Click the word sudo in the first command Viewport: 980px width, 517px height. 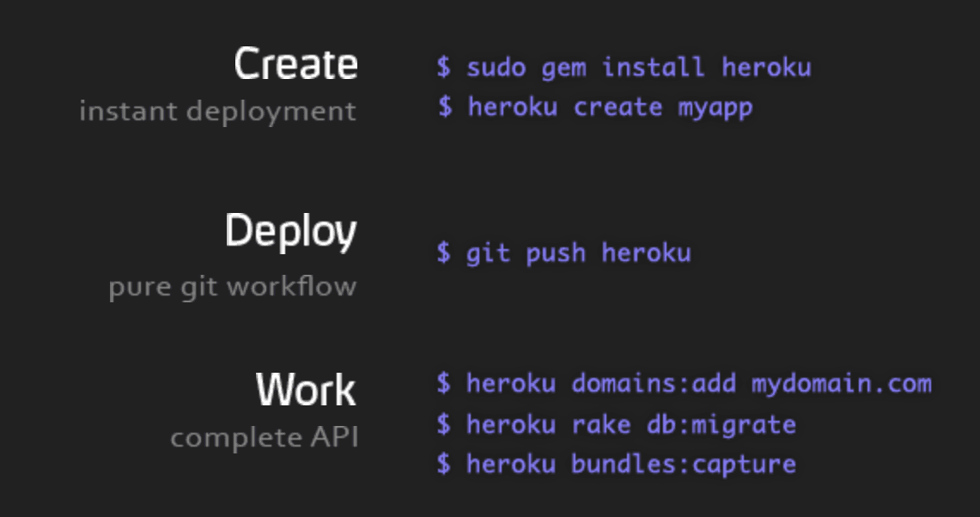pyautogui.click(x=500, y=67)
